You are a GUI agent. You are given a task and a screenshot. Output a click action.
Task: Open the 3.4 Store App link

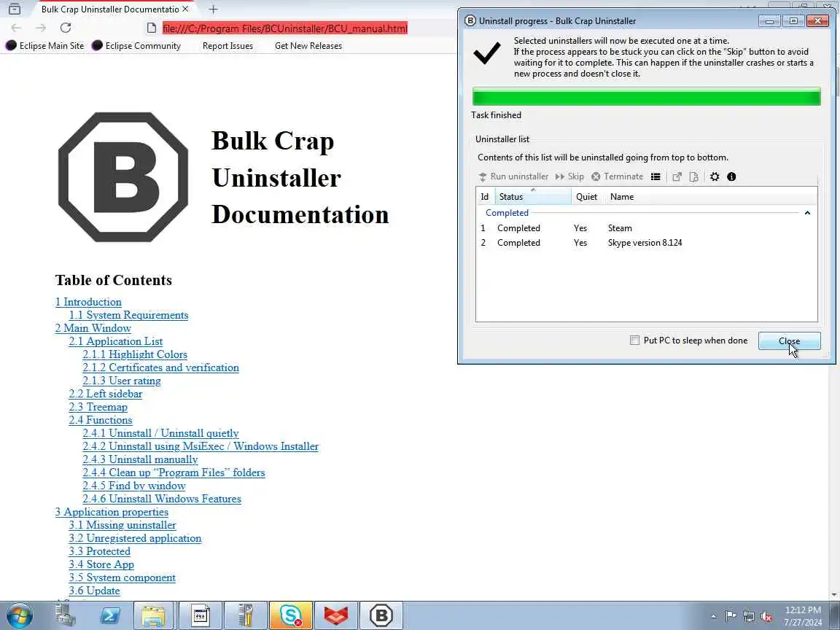(x=101, y=564)
